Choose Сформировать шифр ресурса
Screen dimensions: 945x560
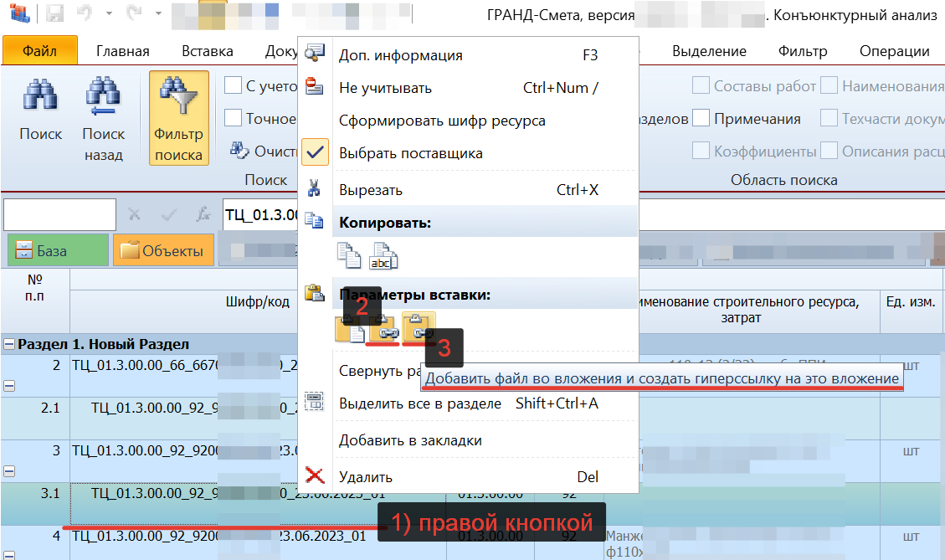point(468,120)
